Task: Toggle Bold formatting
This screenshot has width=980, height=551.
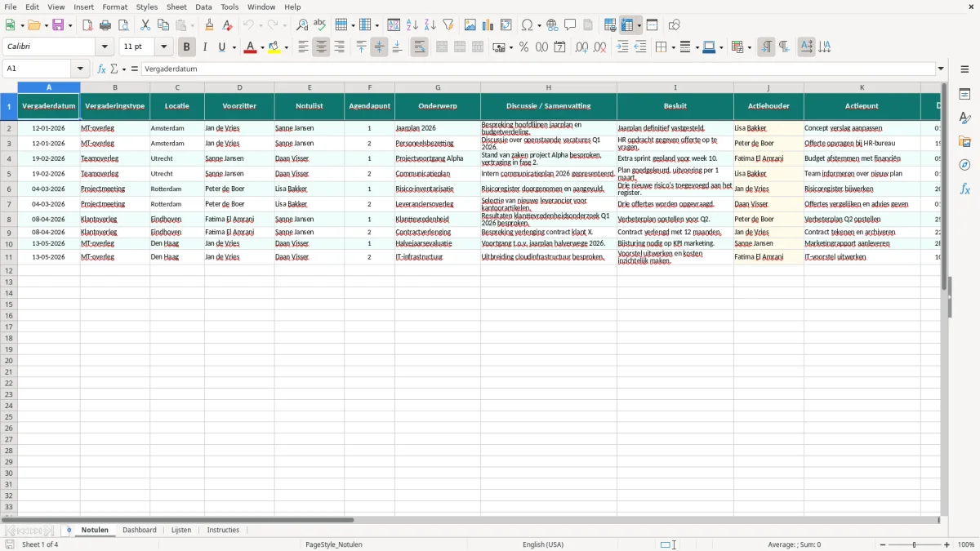Action: coord(187,47)
